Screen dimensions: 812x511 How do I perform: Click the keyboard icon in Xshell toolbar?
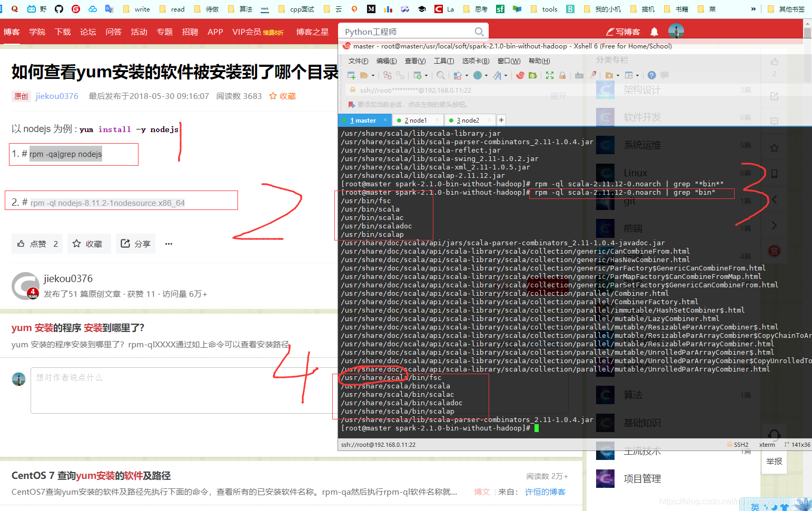point(579,75)
